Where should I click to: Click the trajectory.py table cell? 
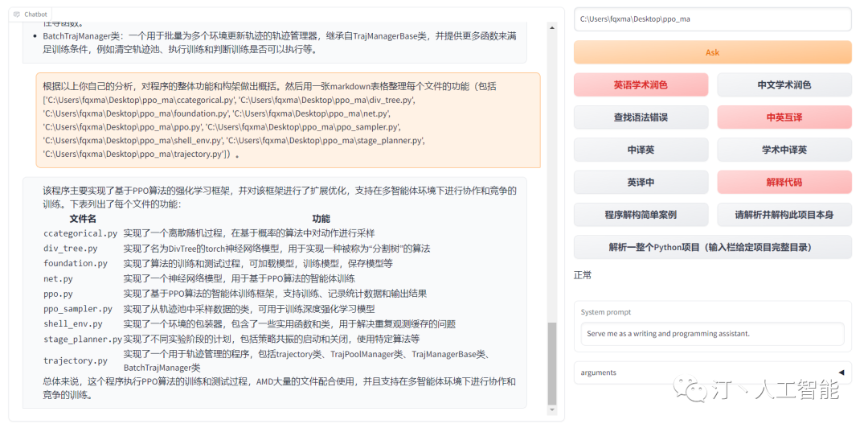pos(76,361)
